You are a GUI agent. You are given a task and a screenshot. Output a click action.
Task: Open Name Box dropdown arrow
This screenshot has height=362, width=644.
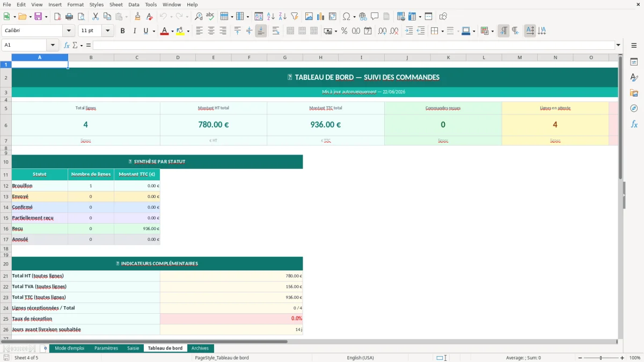point(53,45)
